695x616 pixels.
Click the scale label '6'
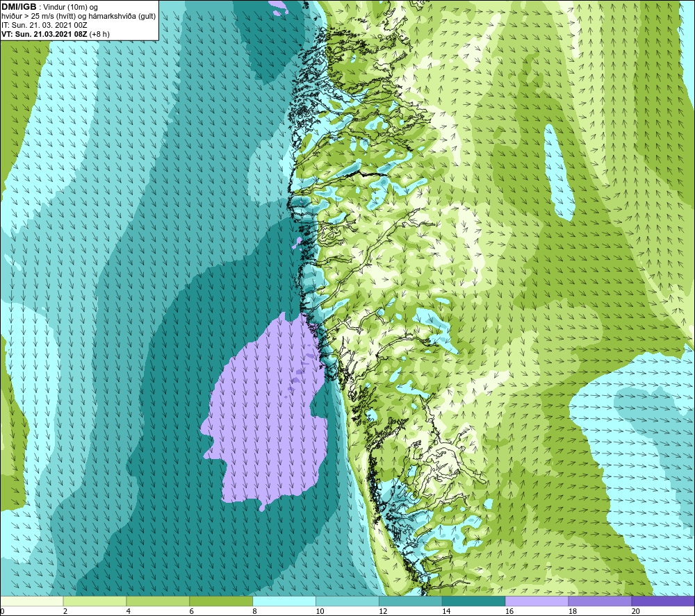[192, 611]
